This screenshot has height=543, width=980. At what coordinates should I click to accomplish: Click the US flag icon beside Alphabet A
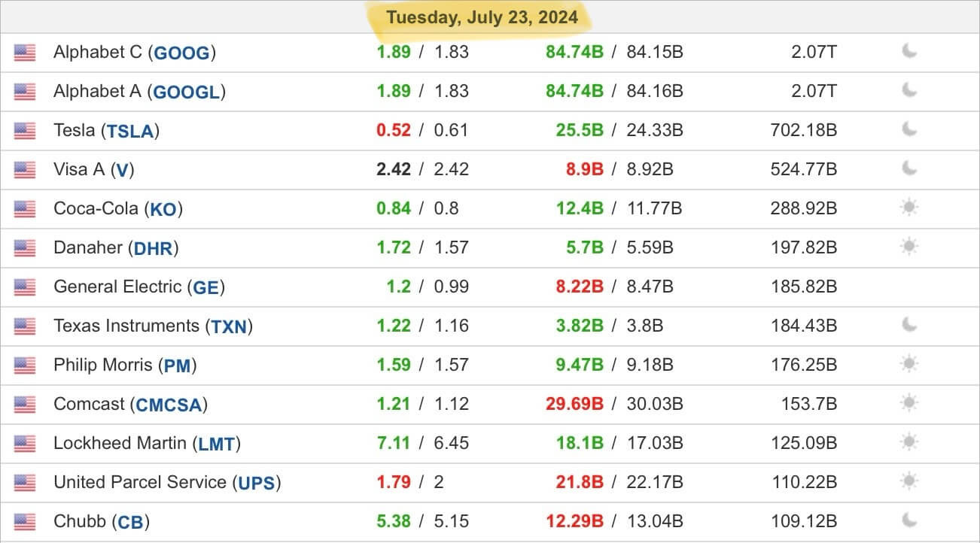pyautogui.click(x=25, y=92)
